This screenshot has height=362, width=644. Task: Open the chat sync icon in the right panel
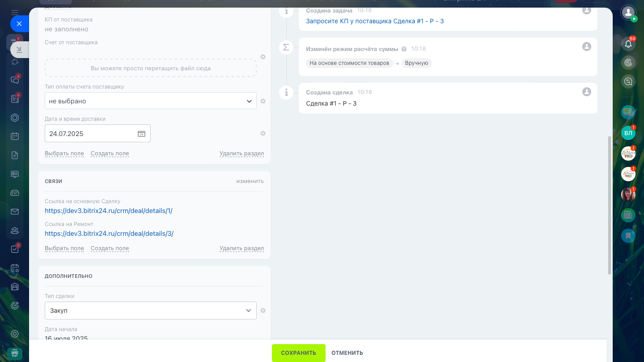(x=628, y=81)
